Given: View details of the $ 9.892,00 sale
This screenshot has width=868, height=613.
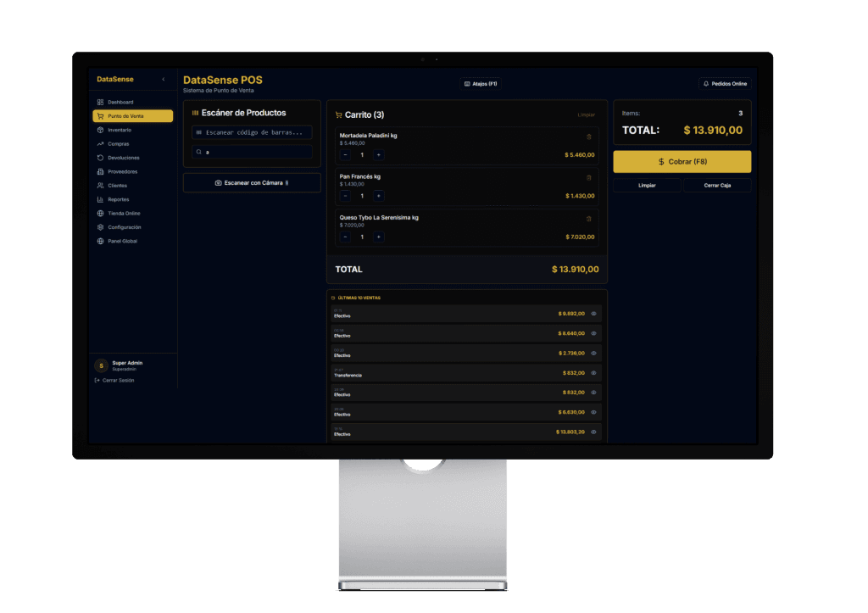Looking at the screenshot, I should tap(594, 314).
